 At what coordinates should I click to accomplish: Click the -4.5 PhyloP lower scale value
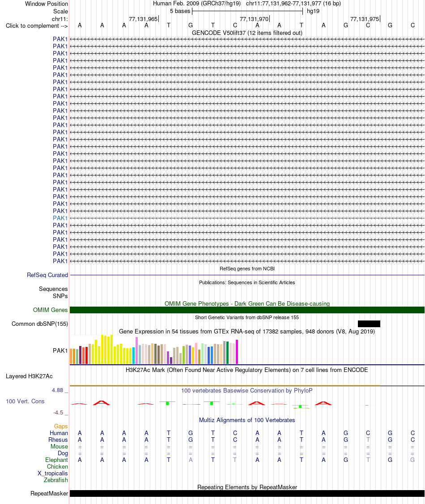[58, 412]
